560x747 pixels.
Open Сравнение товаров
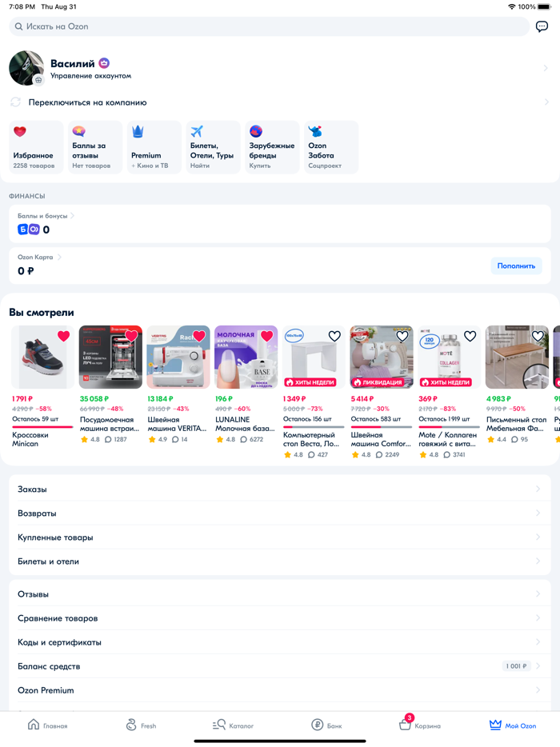tap(280, 618)
